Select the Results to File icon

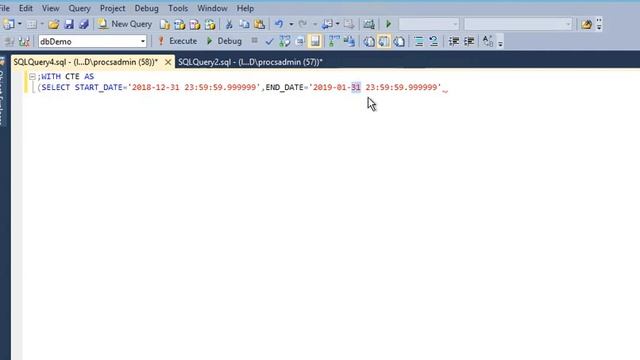click(x=399, y=41)
